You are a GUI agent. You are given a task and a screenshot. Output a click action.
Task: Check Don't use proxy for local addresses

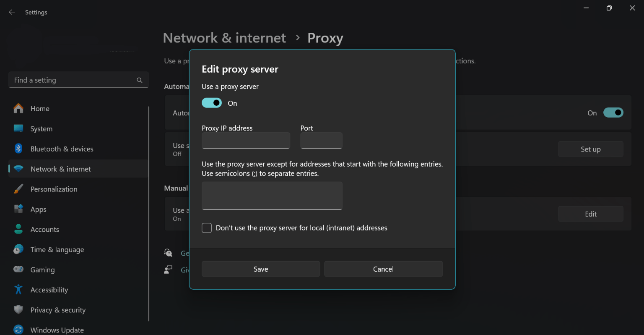pyautogui.click(x=207, y=228)
